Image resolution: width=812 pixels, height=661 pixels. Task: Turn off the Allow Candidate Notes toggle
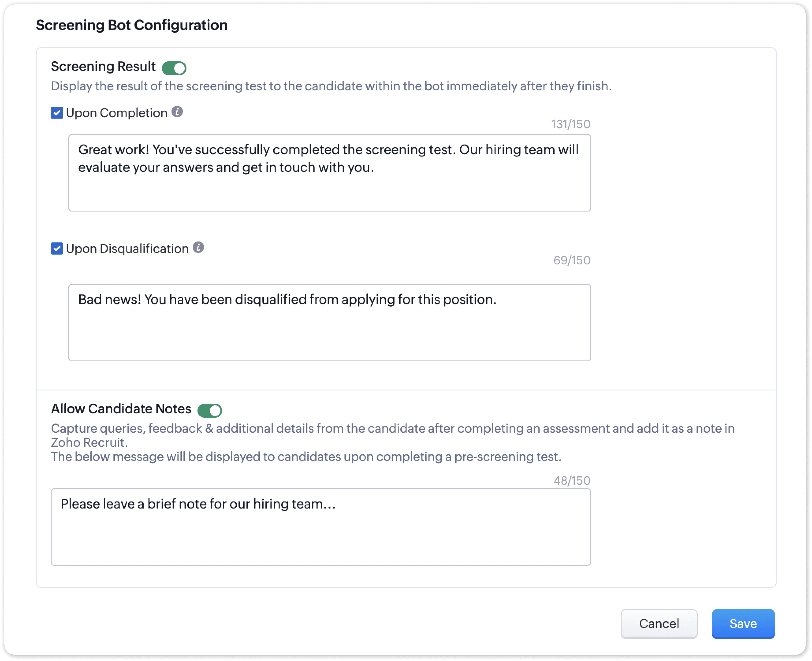pyautogui.click(x=210, y=410)
